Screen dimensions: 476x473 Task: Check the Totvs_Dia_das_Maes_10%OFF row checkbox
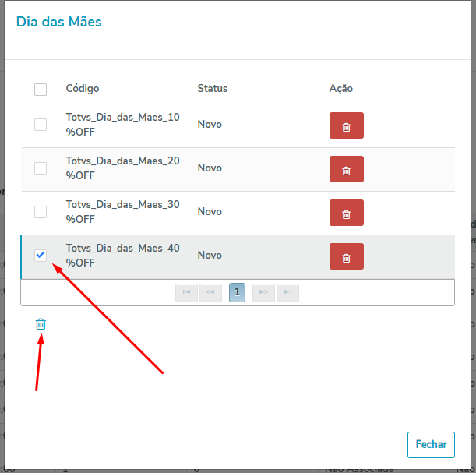41,125
